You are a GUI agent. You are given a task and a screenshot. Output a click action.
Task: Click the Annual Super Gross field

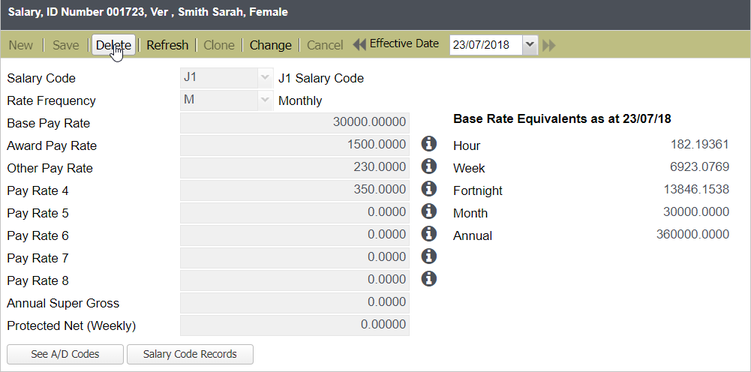pyautogui.click(x=295, y=303)
